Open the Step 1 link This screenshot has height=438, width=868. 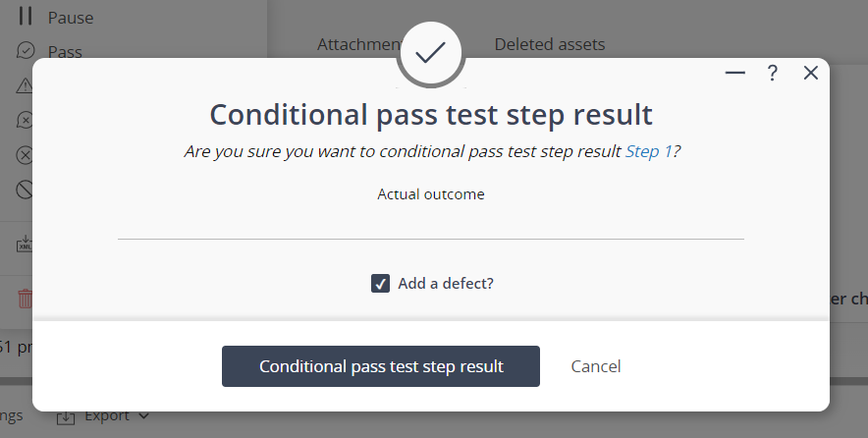tap(648, 151)
